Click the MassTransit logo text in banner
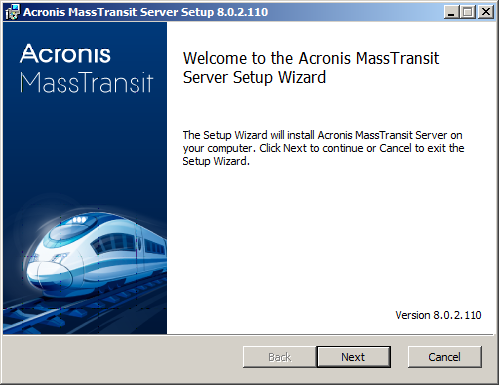The image size is (499, 385). (86, 82)
